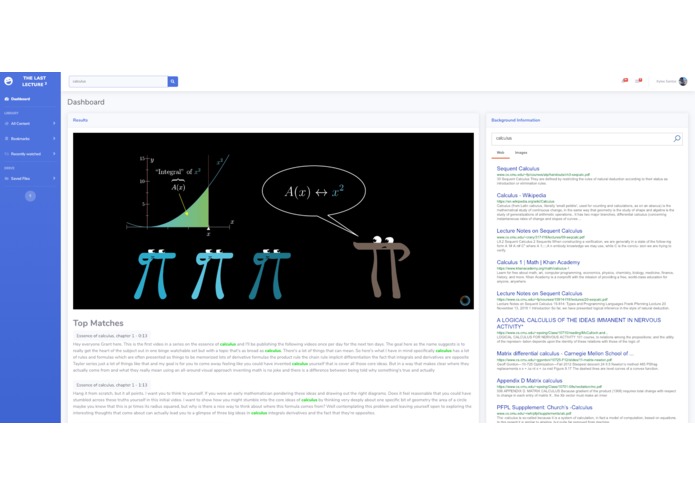Open the user name dropdown
This screenshot has height=494, width=695.
[x=666, y=82]
